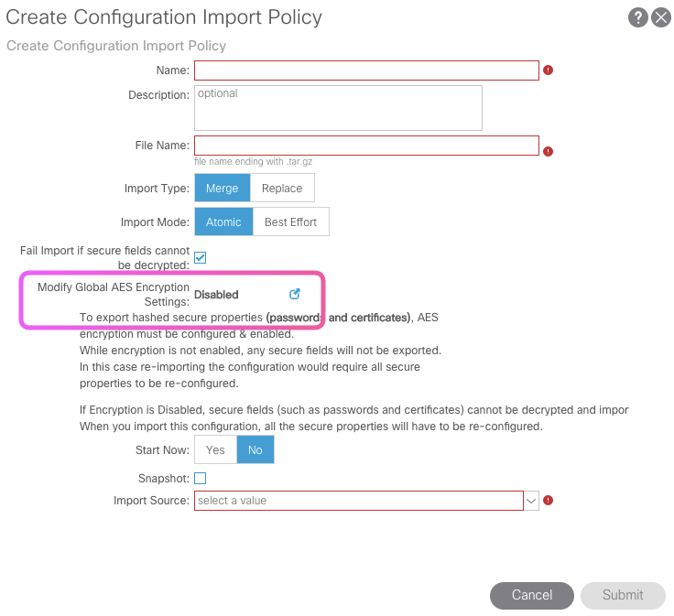The width and height of the screenshot is (674, 616).
Task: Set Import Type to Replace
Action: [282, 188]
